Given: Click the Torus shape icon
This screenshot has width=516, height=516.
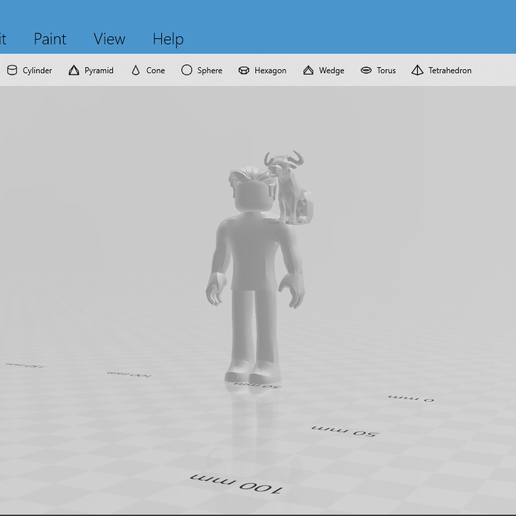Looking at the screenshot, I should [x=366, y=70].
